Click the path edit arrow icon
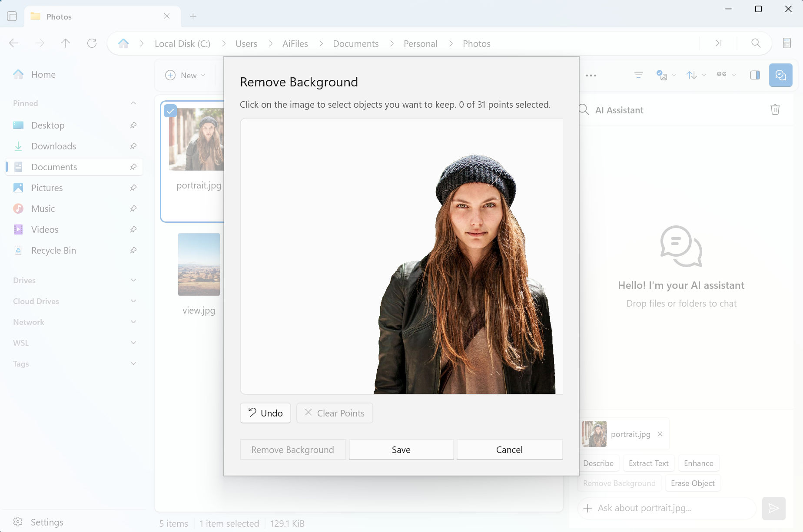The width and height of the screenshot is (803, 532). 718,43
